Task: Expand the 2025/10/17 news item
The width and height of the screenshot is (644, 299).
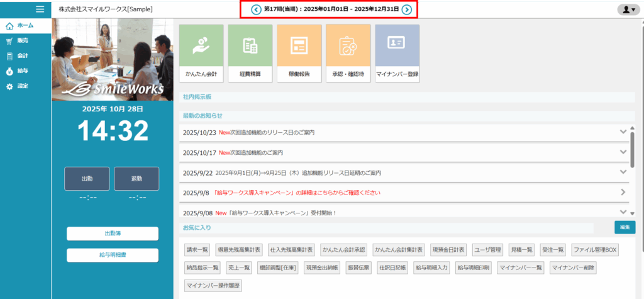Action: [623, 152]
